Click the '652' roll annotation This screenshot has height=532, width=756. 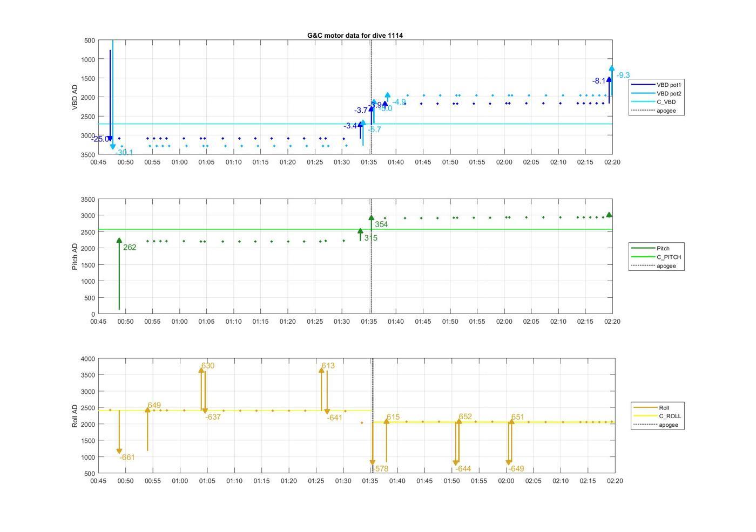click(465, 416)
